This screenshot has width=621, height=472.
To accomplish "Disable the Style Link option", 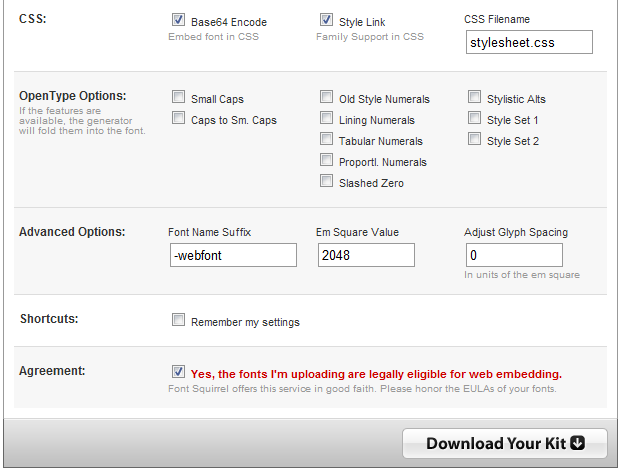I will tap(327, 20).
